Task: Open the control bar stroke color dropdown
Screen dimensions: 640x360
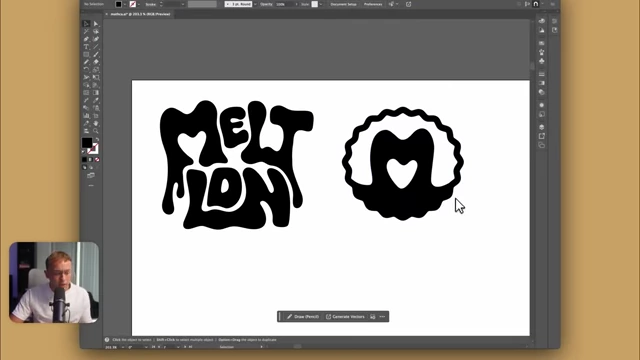Action: (x=139, y=4)
